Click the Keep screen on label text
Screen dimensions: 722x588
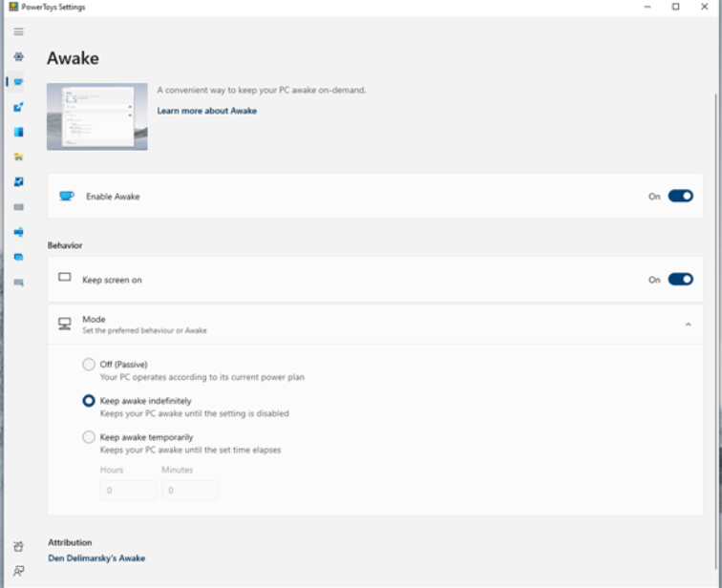(x=112, y=281)
